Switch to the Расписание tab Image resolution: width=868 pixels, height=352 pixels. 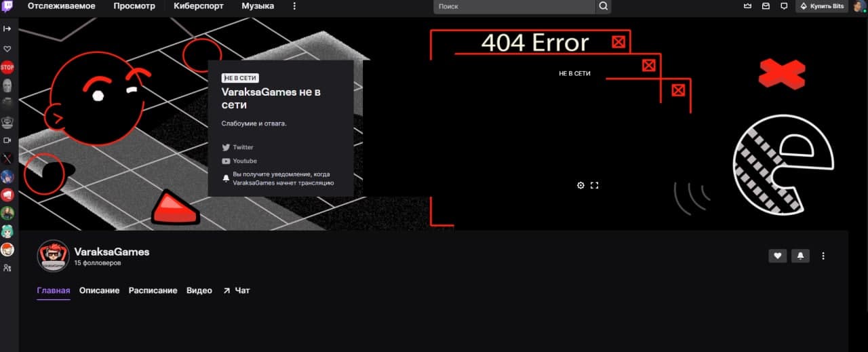coord(153,291)
